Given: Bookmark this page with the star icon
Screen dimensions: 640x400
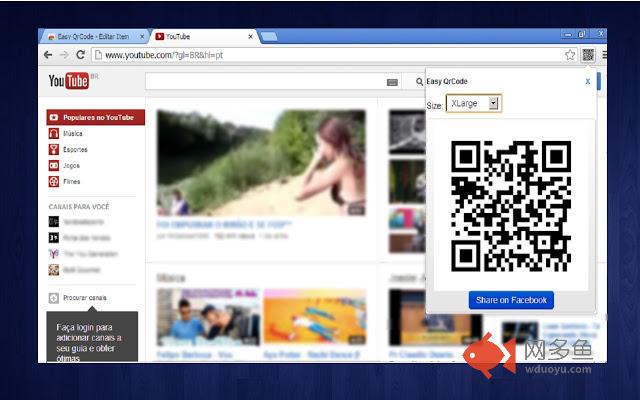Looking at the screenshot, I should click(x=570, y=55).
